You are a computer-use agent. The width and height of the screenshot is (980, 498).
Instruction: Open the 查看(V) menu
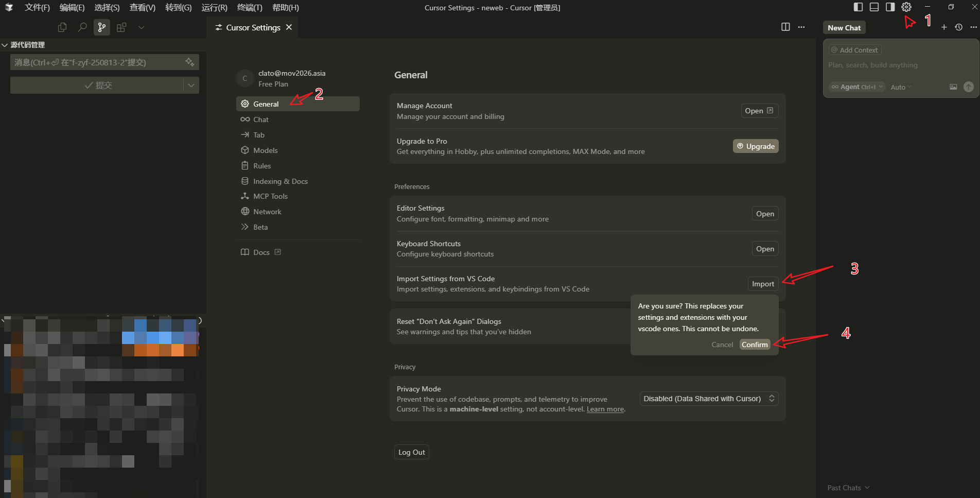143,8
